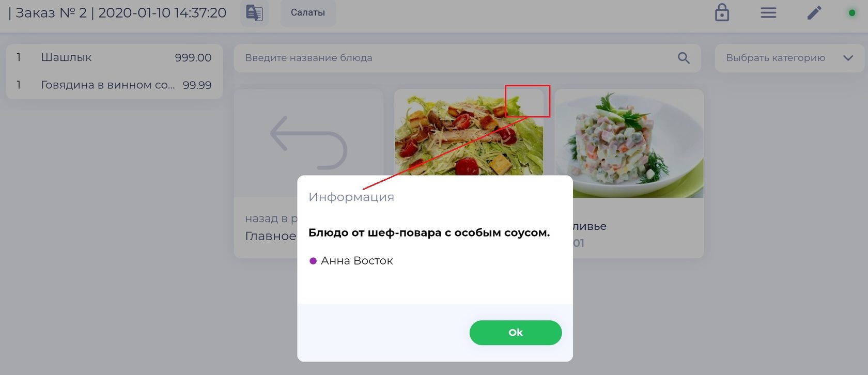Image resolution: width=868 pixels, height=375 pixels.
Task: Click the purple dot beside Анна Восток
Action: (x=313, y=261)
